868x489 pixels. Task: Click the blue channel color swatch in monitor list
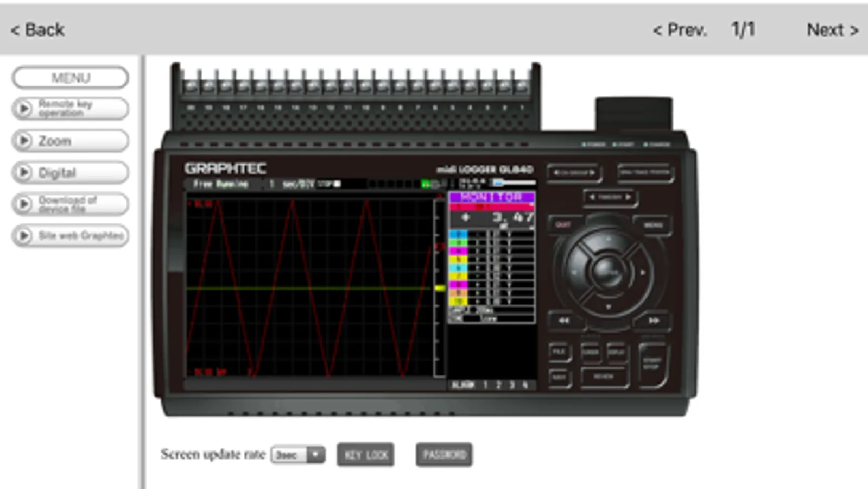[458, 235]
